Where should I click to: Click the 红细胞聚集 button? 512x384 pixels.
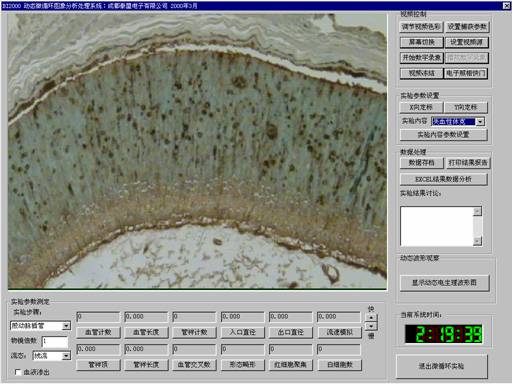(x=291, y=365)
